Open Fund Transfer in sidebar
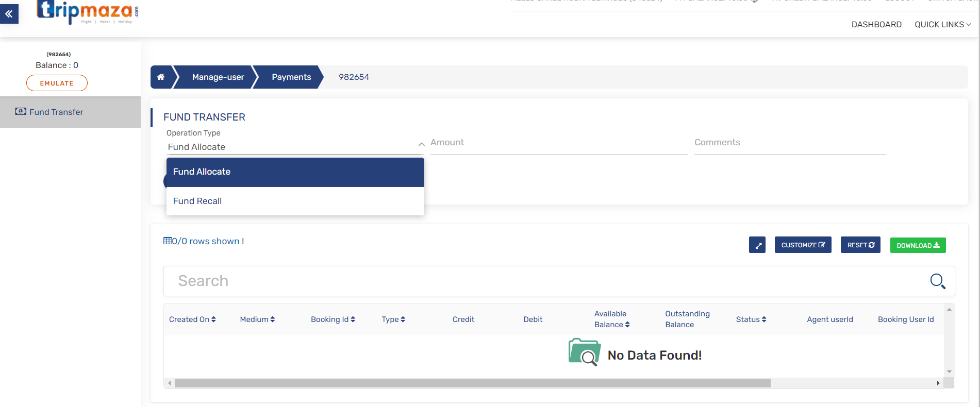The width and height of the screenshot is (980, 407). point(56,112)
